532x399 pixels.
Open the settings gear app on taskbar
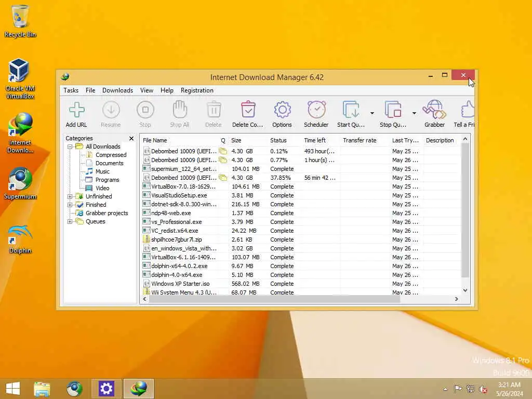click(x=106, y=389)
